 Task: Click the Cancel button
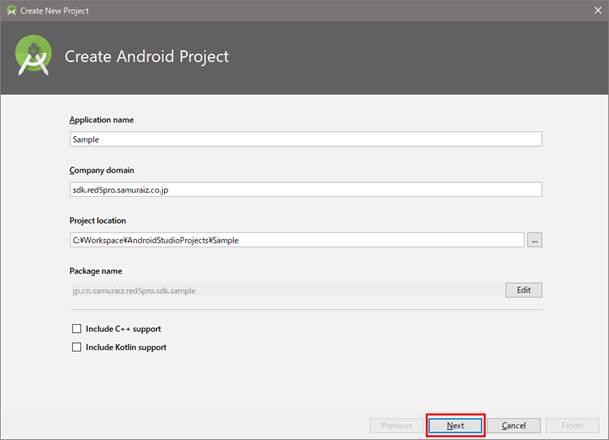(513, 426)
